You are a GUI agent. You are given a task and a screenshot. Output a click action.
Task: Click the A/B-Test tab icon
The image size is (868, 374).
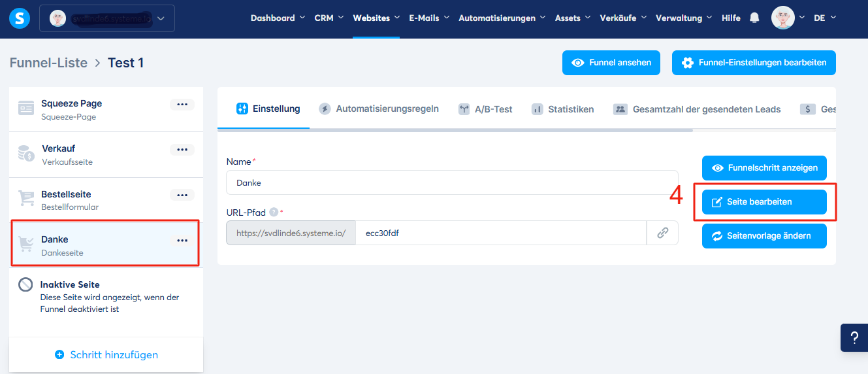coord(464,109)
